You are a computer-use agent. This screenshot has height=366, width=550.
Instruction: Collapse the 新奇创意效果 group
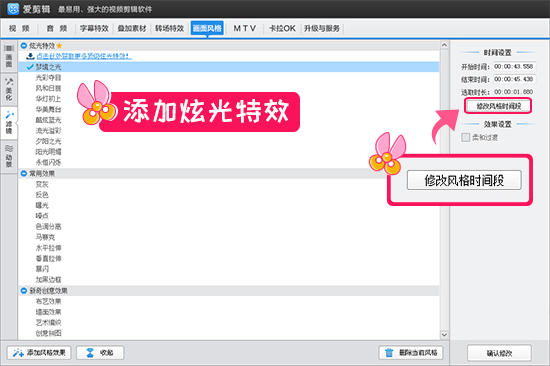coord(24,291)
